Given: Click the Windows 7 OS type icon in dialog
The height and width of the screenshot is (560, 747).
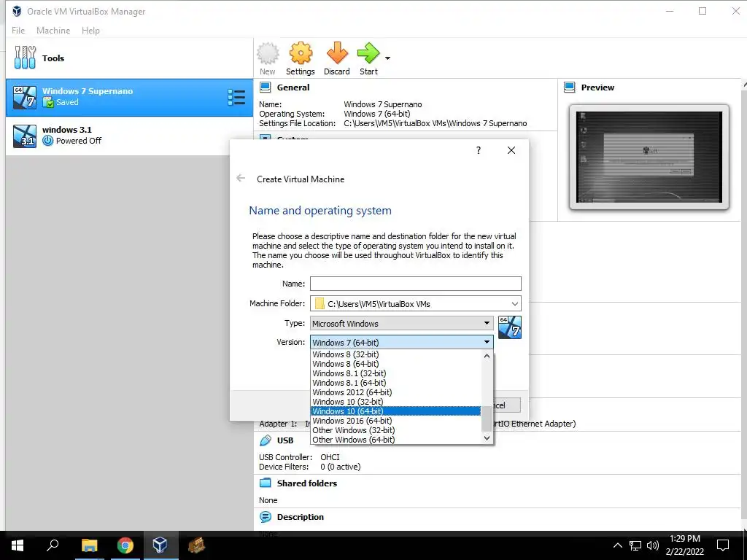Looking at the screenshot, I should [x=510, y=327].
